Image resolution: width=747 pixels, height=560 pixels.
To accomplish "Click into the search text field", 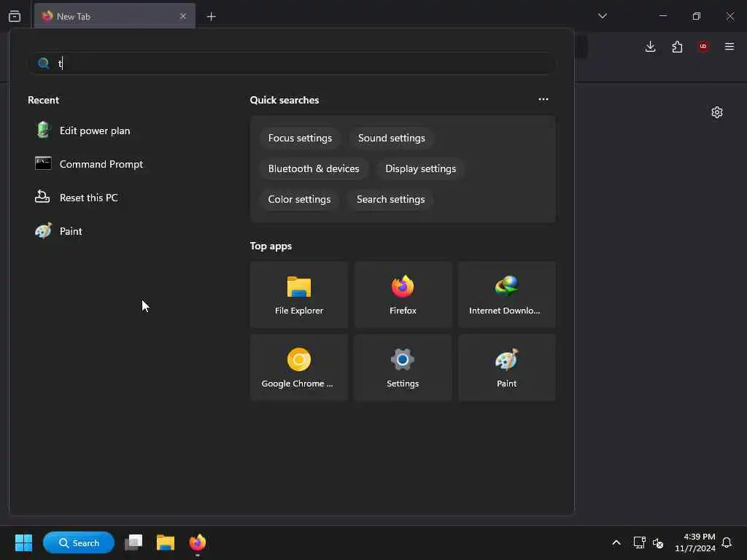I will (292, 63).
